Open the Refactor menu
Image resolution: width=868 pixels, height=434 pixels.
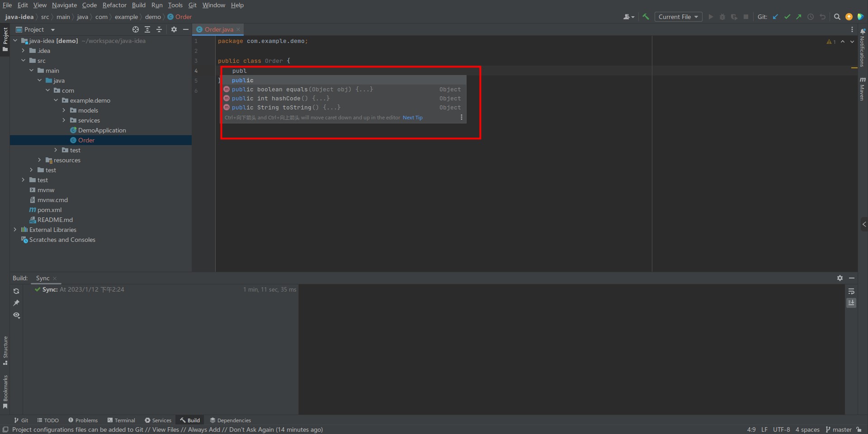click(114, 5)
